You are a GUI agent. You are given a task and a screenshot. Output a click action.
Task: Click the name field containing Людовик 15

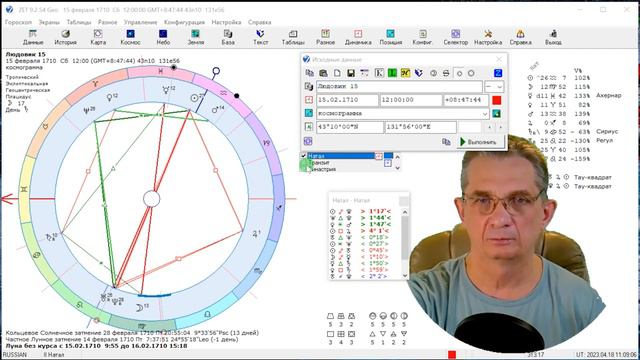[400, 87]
